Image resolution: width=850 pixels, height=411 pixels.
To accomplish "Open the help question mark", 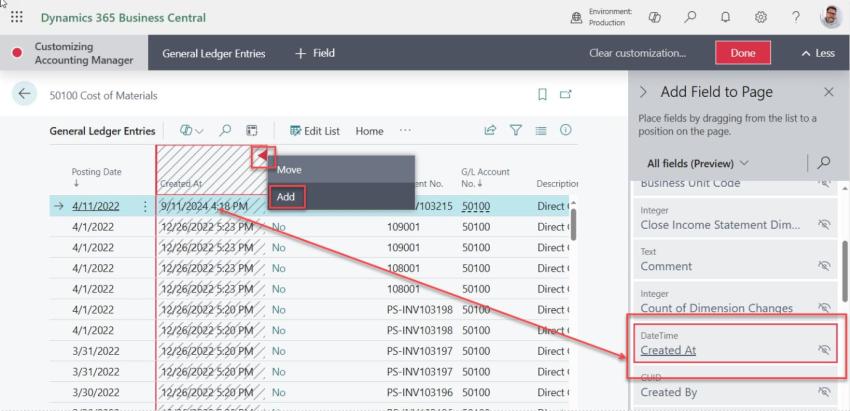I will [x=796, y=17].
